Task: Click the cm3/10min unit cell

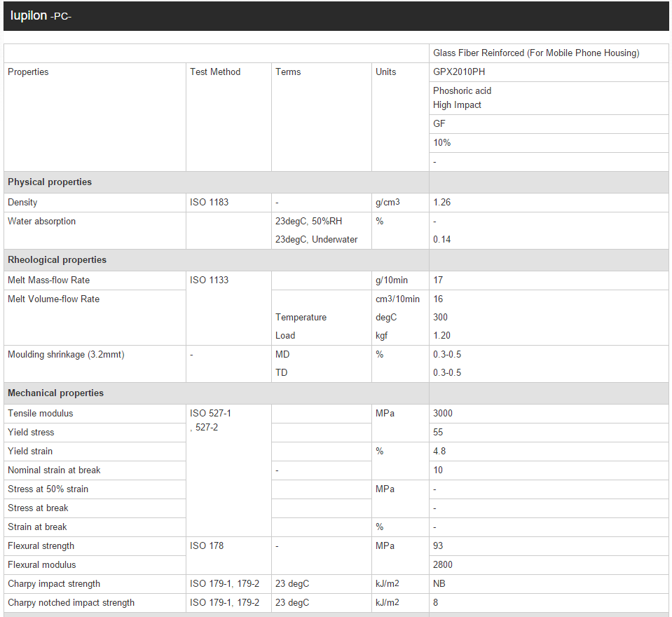Action: [398, 299]
